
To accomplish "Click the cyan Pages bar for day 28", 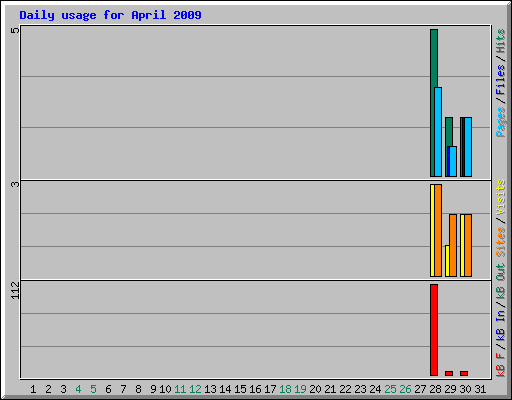I will coord(438,132).
